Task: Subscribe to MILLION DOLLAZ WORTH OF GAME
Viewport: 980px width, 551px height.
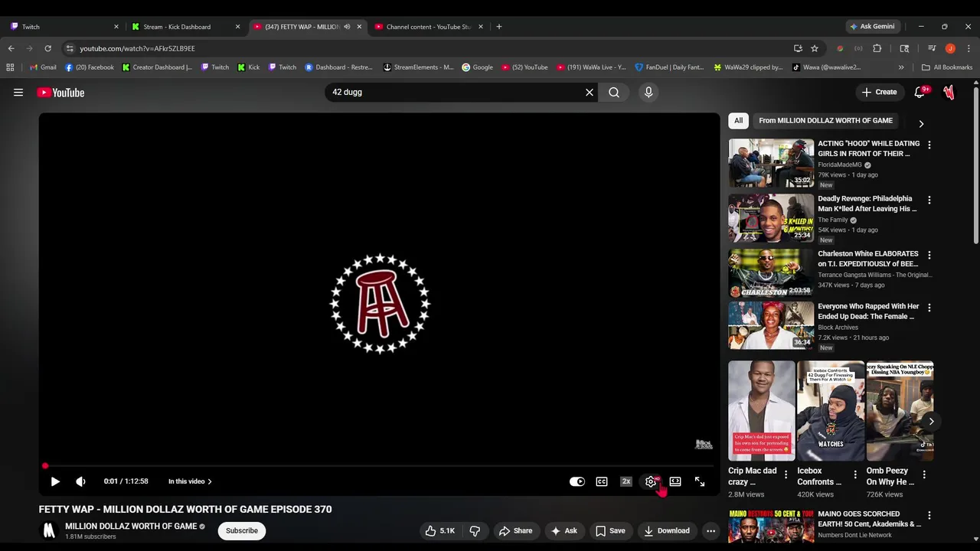Action: [242, 530]
